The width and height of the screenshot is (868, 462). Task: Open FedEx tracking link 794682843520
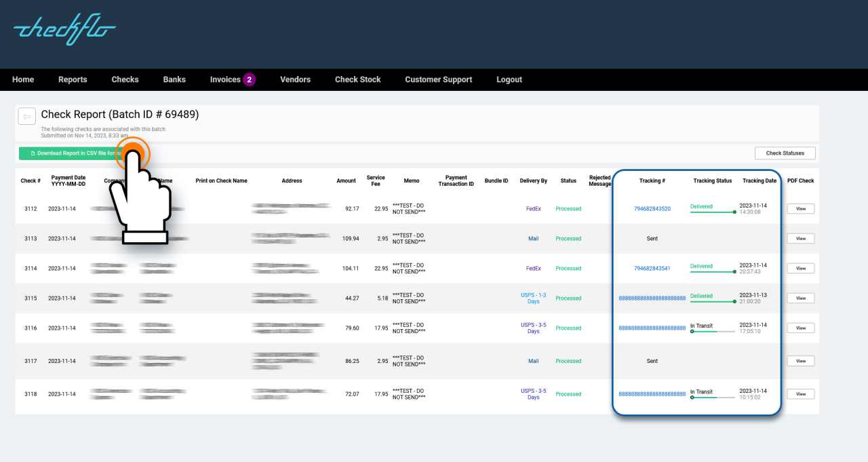[x=652, y=209]
